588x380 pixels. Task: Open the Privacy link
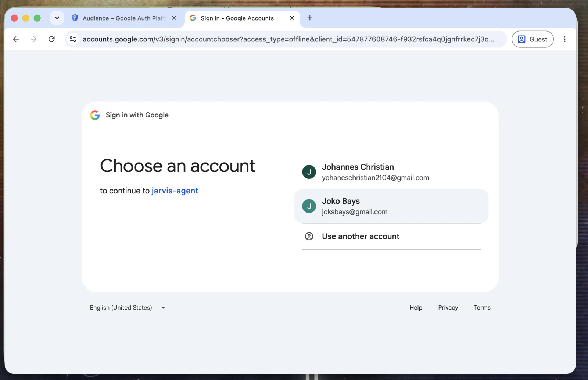pyautogui.click(x=448, y=308)
